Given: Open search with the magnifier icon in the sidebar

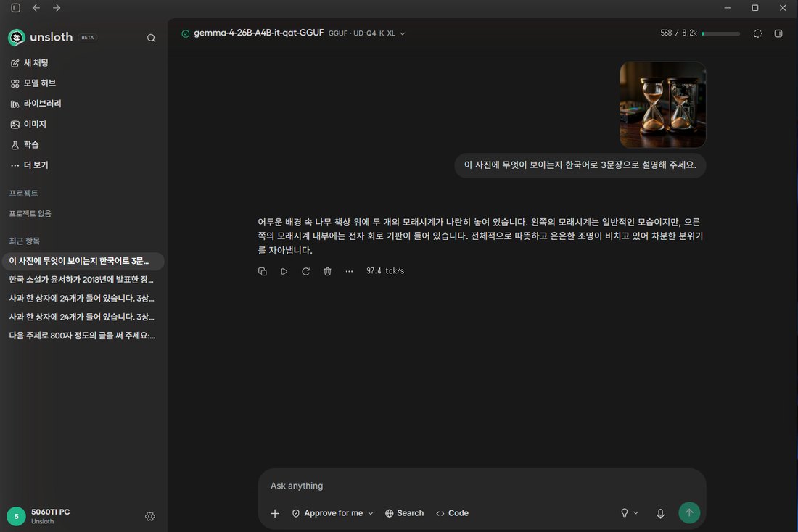Looking at the screenshot, I should (151, 38).
